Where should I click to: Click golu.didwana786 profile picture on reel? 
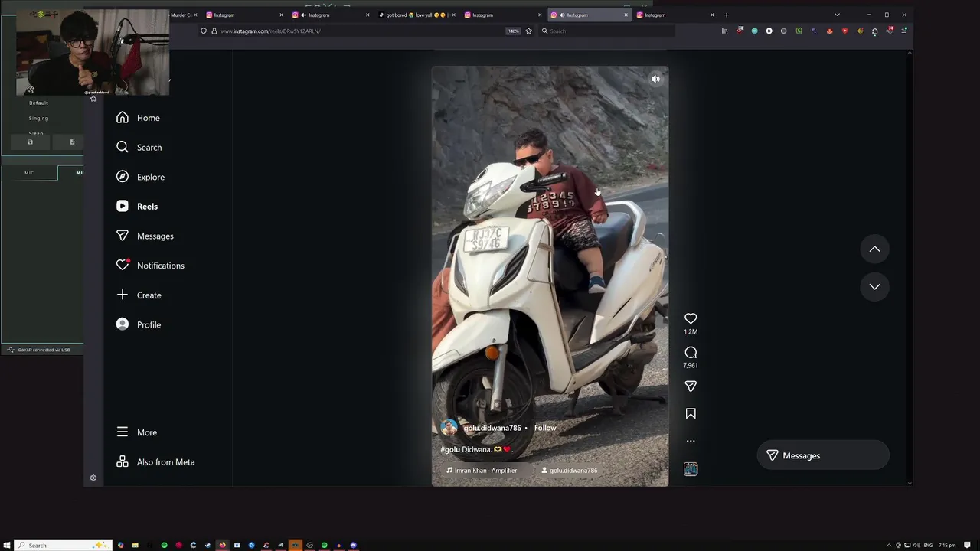pyautogui.click(x=449, y=428)
